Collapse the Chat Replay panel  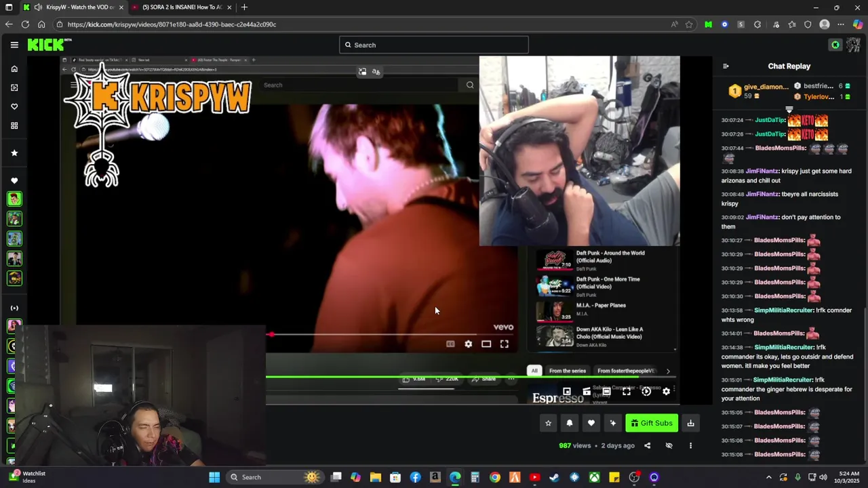click(x=726, y=66)
